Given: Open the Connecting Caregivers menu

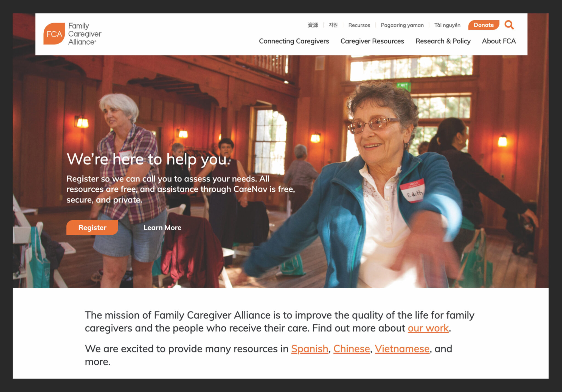Looking at the screenshot, I should pyautogui.click(x=294, y=41).
